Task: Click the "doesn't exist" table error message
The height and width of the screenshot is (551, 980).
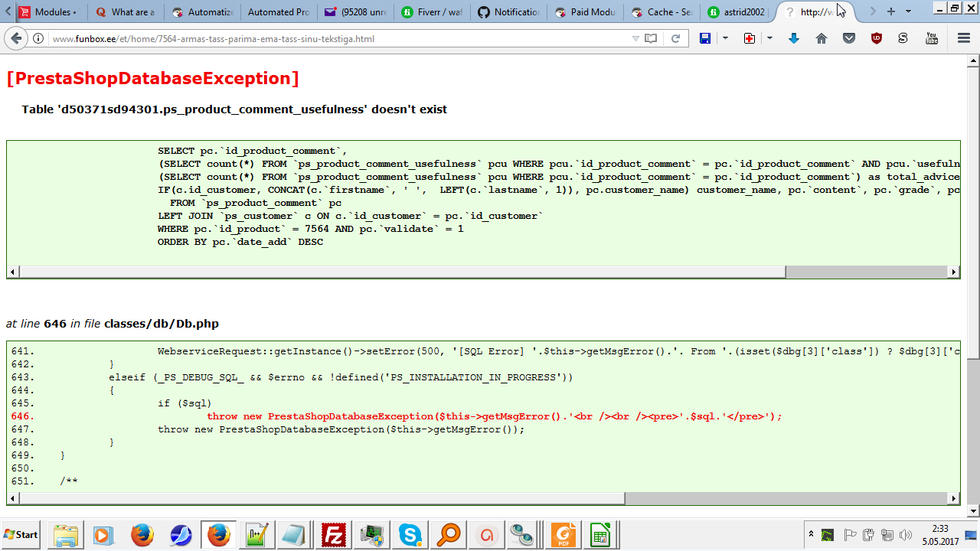Action: coord(234,109)
